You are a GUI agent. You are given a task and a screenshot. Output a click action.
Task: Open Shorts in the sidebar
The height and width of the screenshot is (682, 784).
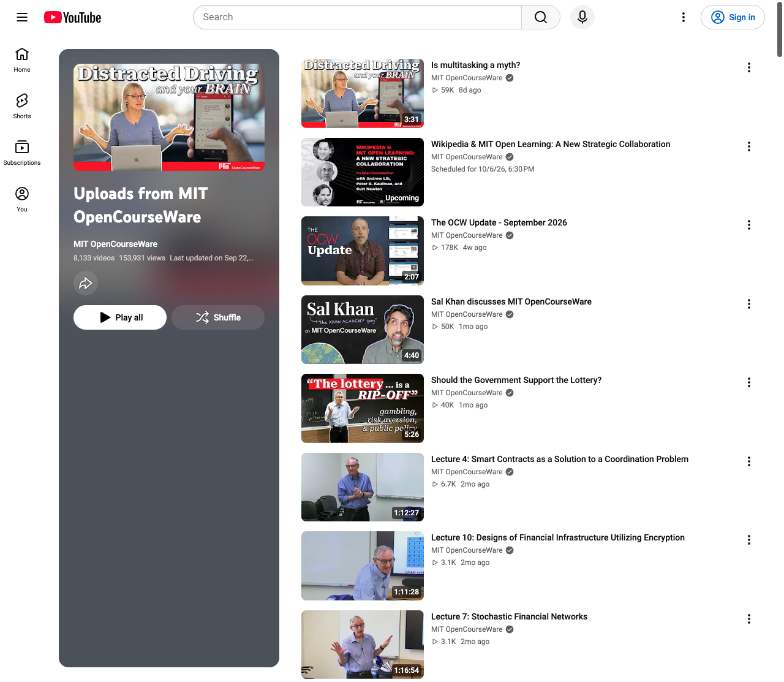(22, 107)
